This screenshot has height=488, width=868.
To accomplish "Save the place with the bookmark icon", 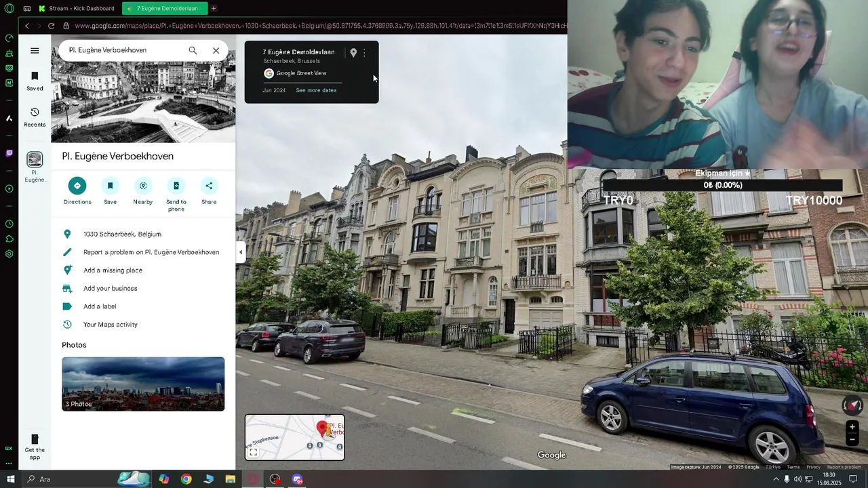I will (x=110, y=191).
